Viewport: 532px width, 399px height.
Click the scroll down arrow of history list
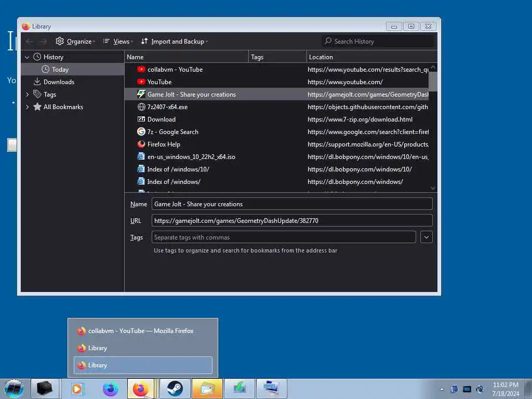(433, 188)
